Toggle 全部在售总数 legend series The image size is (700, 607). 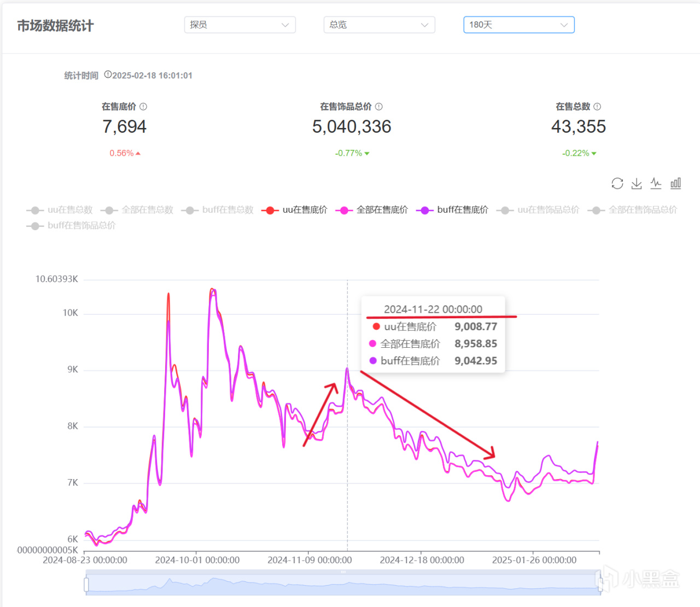137,210
